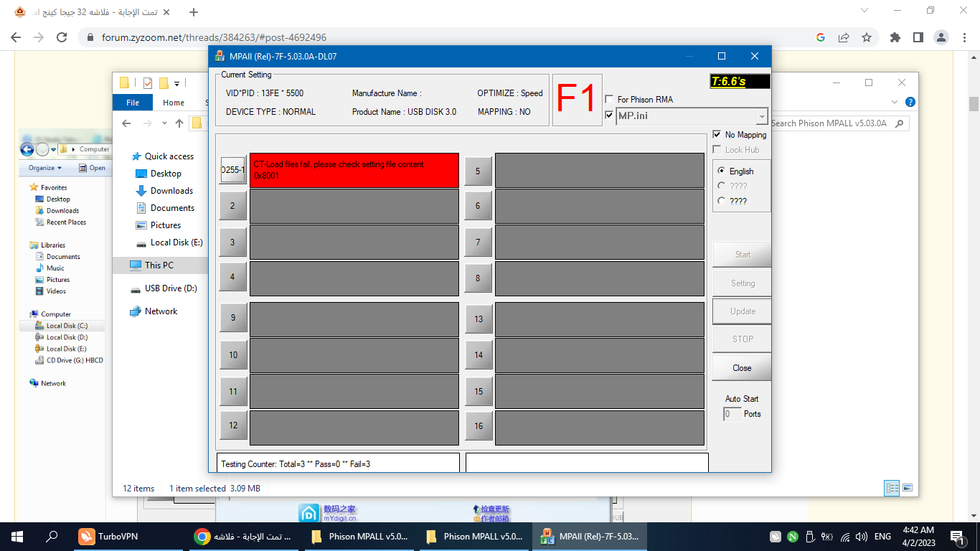Click port 5 button

pos(478,171)
